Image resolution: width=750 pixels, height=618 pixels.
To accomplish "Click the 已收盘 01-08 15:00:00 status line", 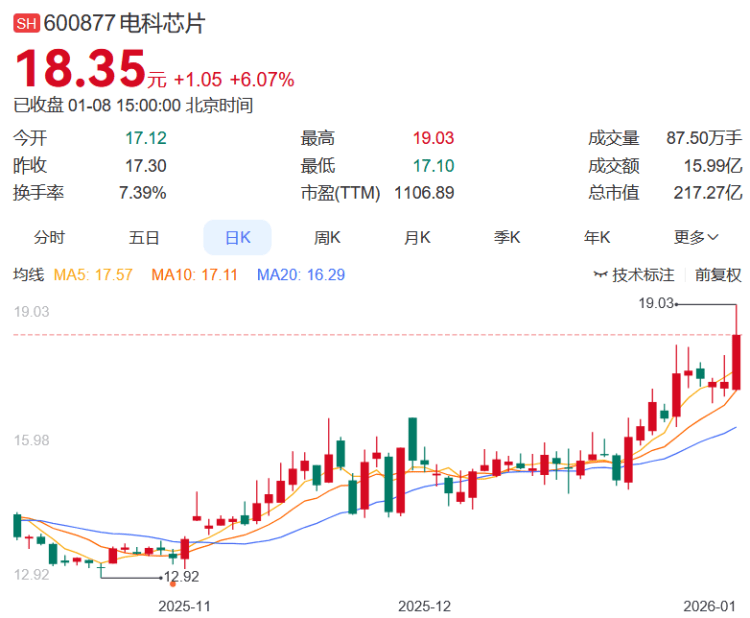I will (x=133, y=105).
